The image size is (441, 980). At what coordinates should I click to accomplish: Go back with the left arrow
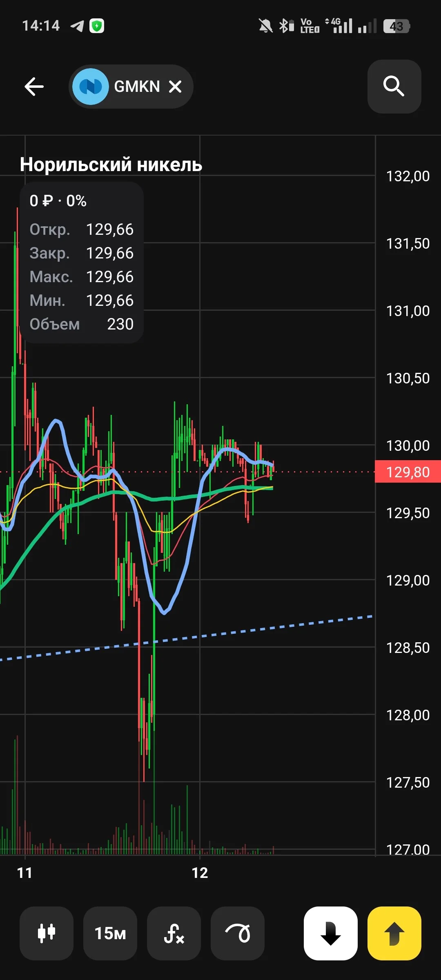point(34,87)
